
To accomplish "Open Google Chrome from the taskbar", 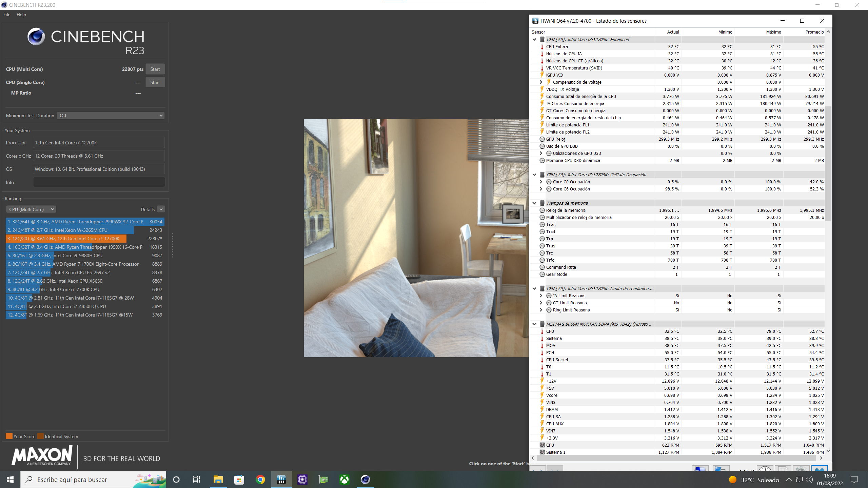I will point(260,480).
